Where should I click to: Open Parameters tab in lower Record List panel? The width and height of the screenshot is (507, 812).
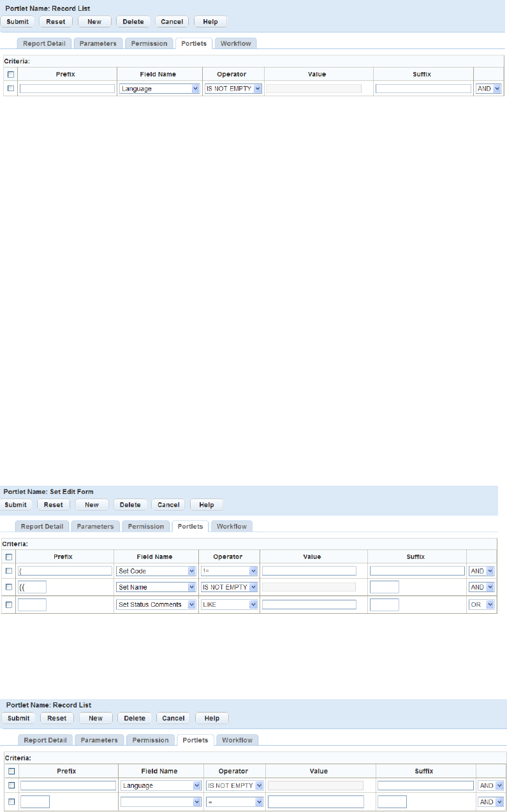[x=99, y=741]
